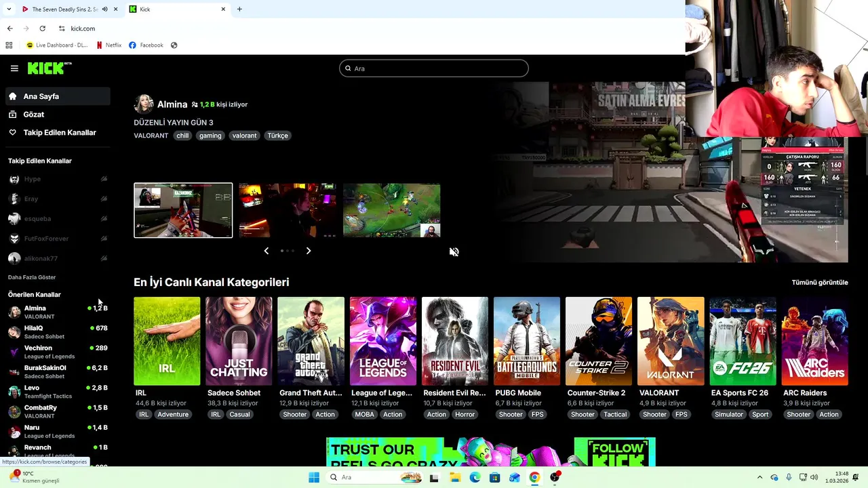Click Horror tag under Resident Evil
868x488 pixels.
pyautogui.click(x=465, y=415)
